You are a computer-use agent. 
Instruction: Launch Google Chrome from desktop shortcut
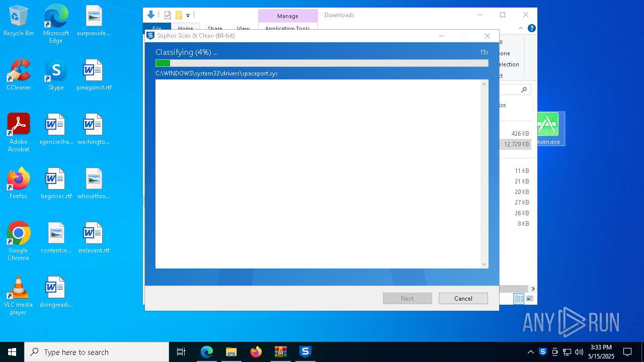(19, 241)
